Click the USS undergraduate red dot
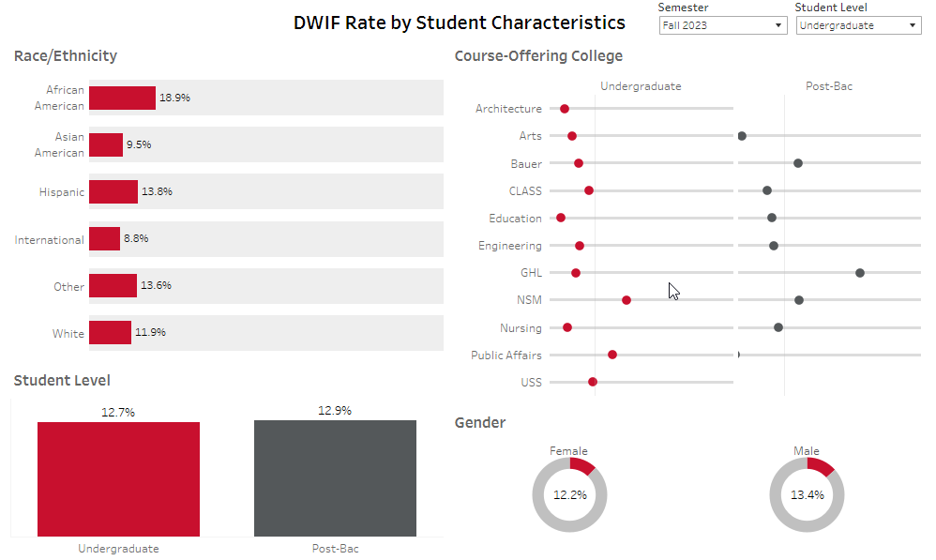The image size is (936, 560). tap(593, 382)
